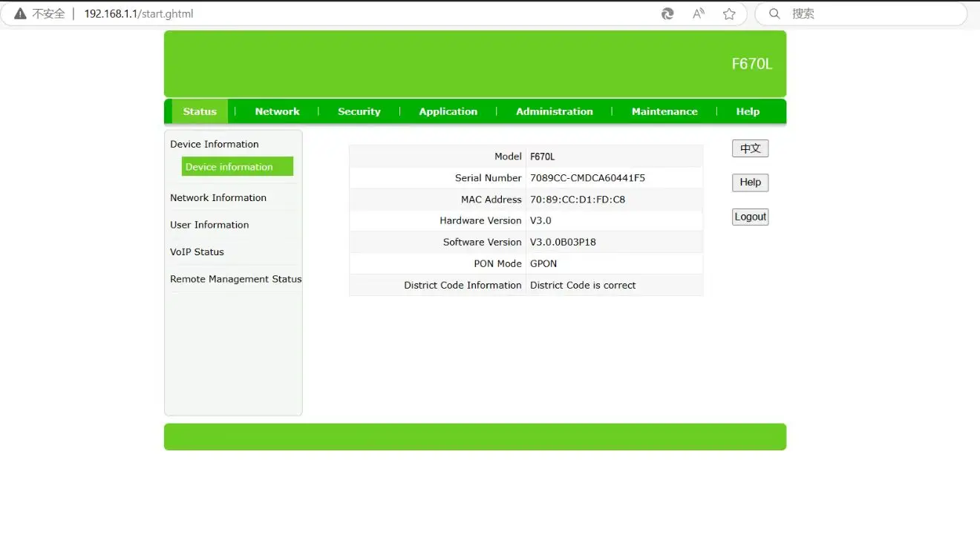Click the 'Serial Number' label

pyautogui.click(x=489, y=178)
